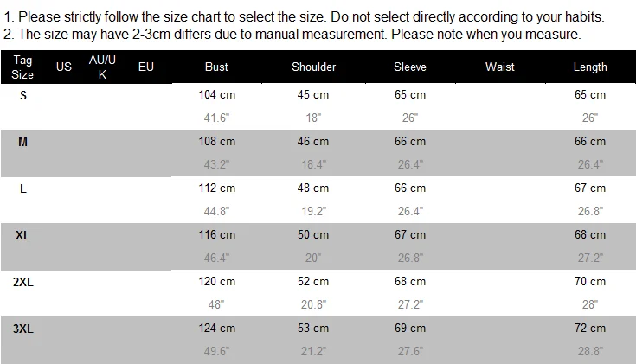The width and height of the screenshot is (636, 364).
Task: Select the L size row label
Action: (22, 188)
